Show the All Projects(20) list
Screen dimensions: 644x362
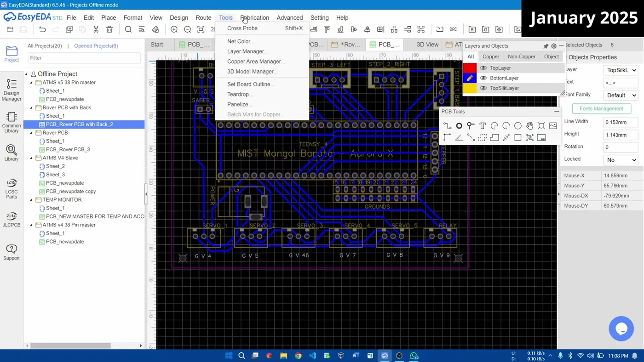click(x=45, y=46)
